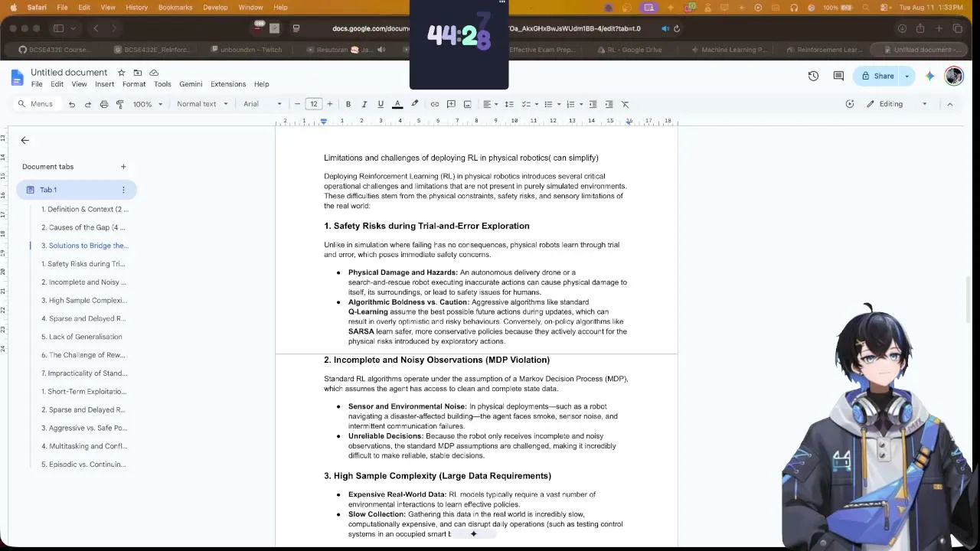
Task: Open Safari's Bookmarks menu
Action: pyautogui.click(x=175, y=8)
